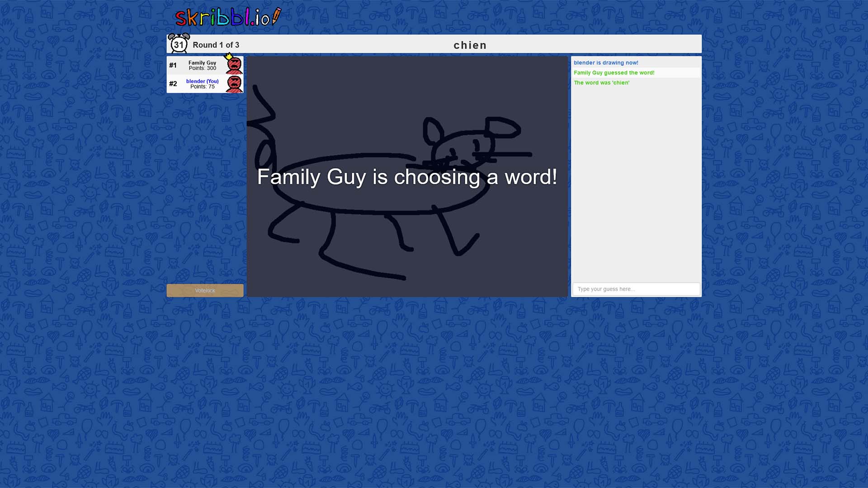
Task: Click the 'Round 1 of 3' label
Action: point(216,45)
